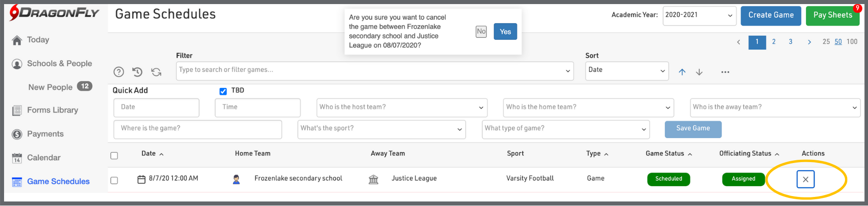Viewport: 868px width, 206px height.
Task: Check the select-all games header checkbox
Action: point(114,156)
